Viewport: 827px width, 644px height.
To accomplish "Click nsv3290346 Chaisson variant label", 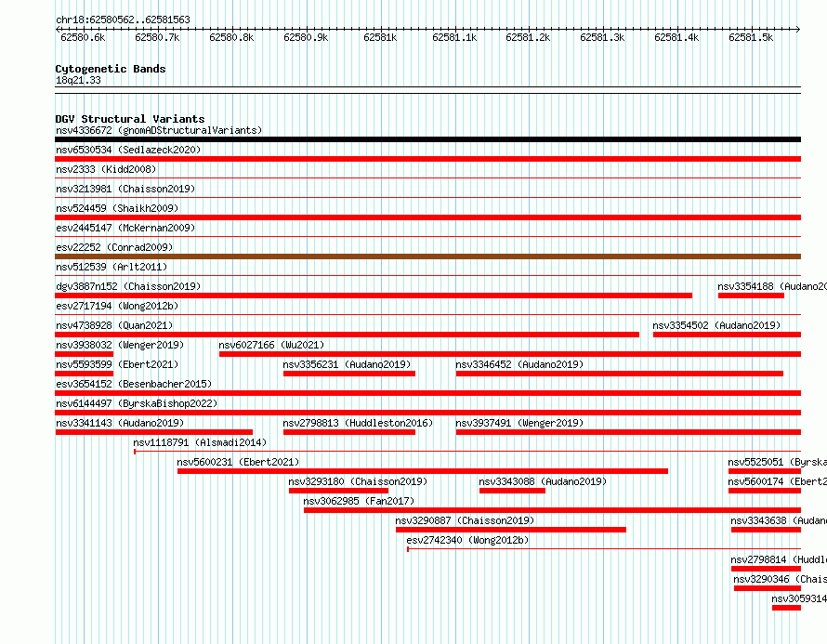I will click(780, 579).
